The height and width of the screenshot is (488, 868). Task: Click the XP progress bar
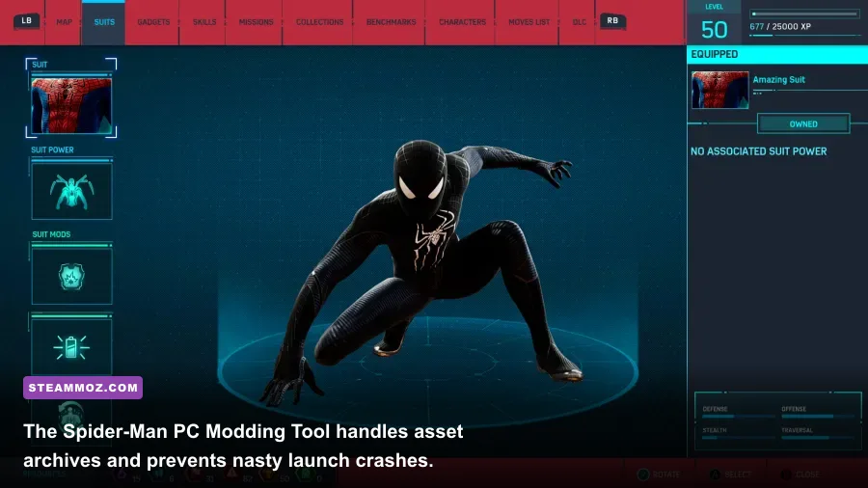(x=803, y=14)
